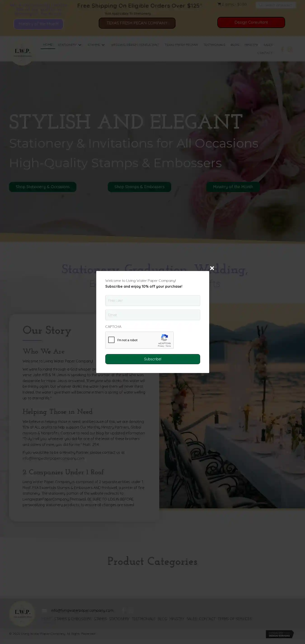
Task: Open footer Facebook icon
Action: click(x=123, y=610)
